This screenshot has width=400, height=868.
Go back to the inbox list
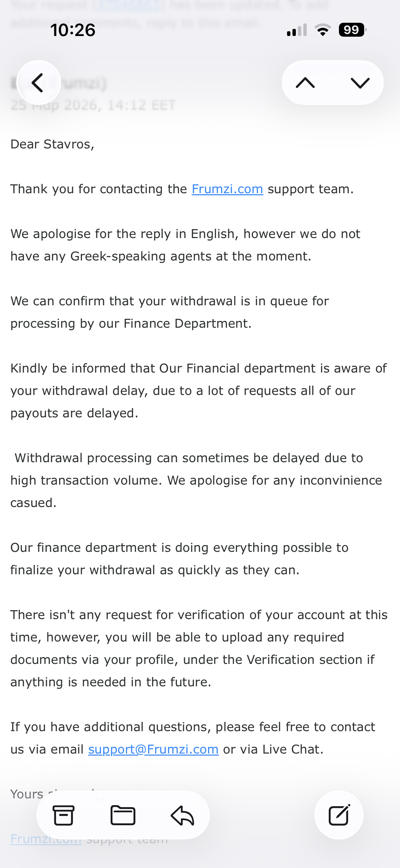click(x=38, y=83)
